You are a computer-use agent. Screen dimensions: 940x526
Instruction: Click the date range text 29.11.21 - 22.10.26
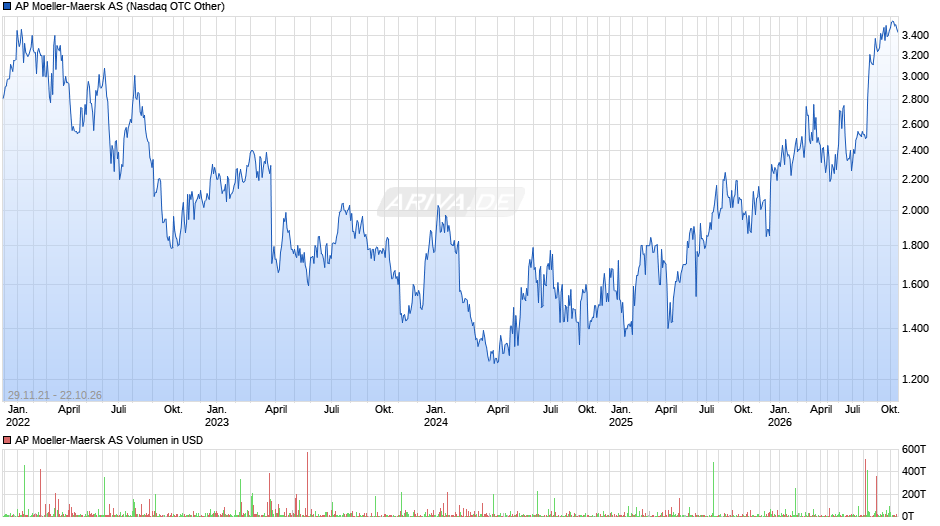[x=55, y=395]
